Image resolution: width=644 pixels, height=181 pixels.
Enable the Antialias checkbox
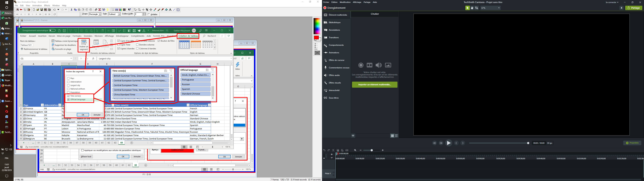click(x=149, y=14)
